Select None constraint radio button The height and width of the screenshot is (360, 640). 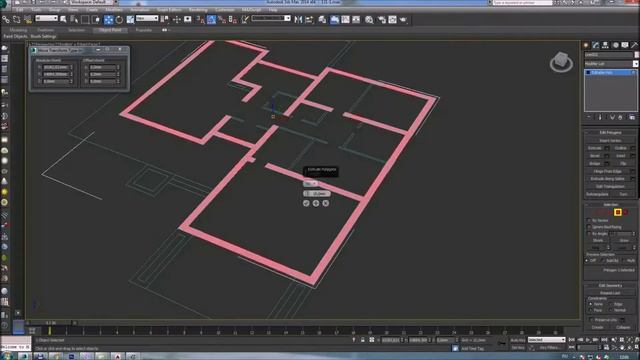tap(591, 304)
